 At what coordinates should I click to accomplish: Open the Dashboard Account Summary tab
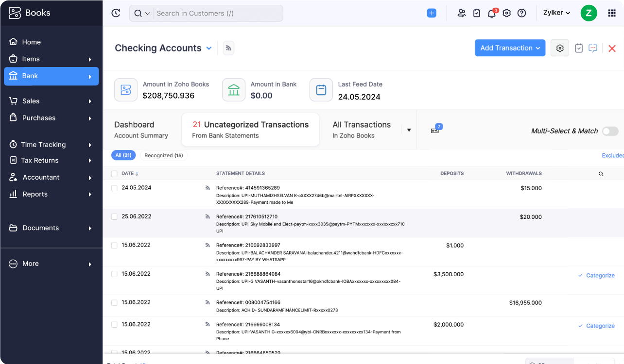tap(141, 130)
